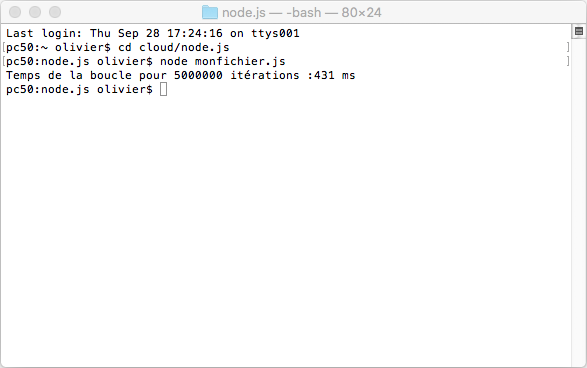Viewport: 587px width, 368px height.
Task: Click the window title 'node.js — -bash — 80×24'
Action: point(302,13)
